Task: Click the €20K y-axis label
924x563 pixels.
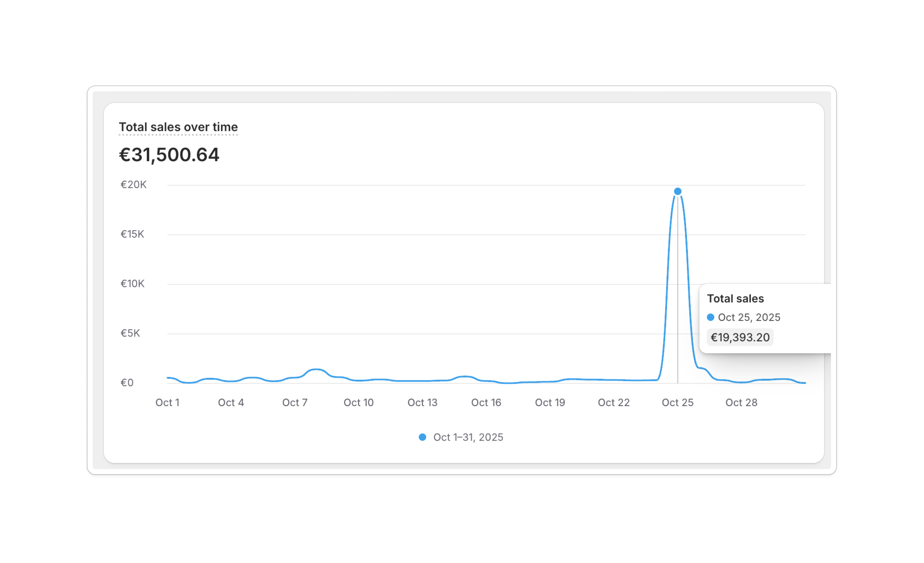Action: tap(133, 185)
